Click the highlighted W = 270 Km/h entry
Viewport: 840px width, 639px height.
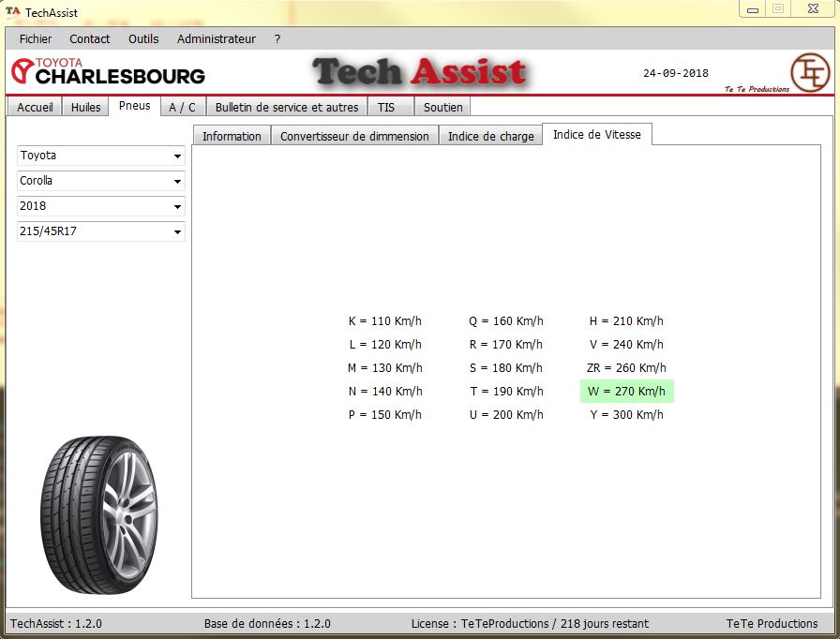pos(626,392)
